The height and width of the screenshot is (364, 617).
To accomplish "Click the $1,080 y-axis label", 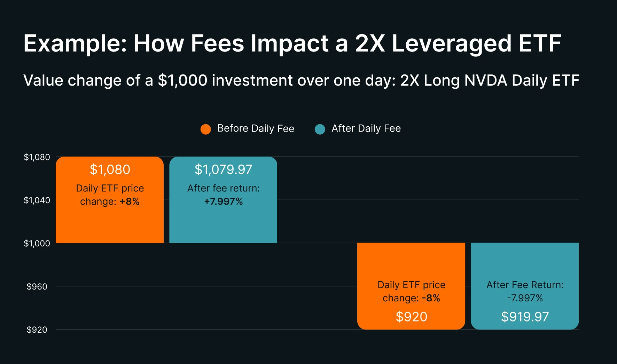I will 37,157.
